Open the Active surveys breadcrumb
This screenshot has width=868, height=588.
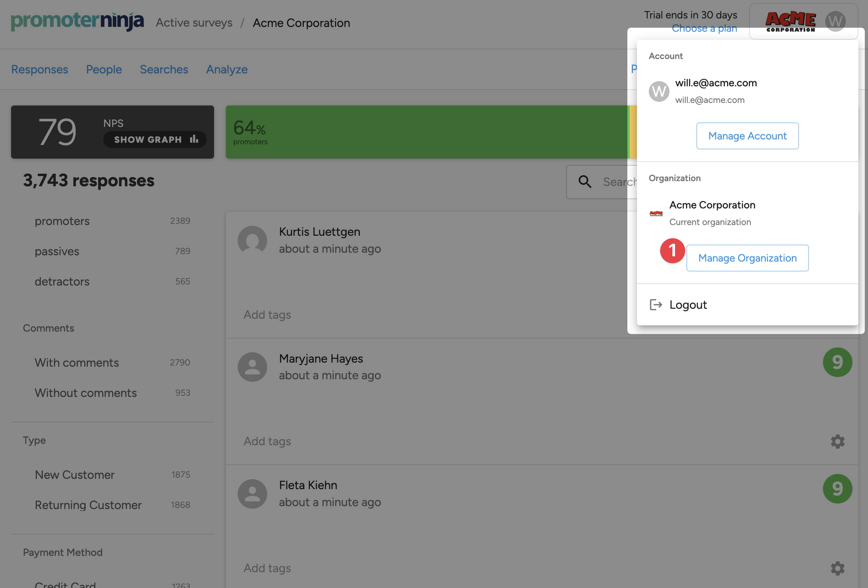tap(194, 23)
